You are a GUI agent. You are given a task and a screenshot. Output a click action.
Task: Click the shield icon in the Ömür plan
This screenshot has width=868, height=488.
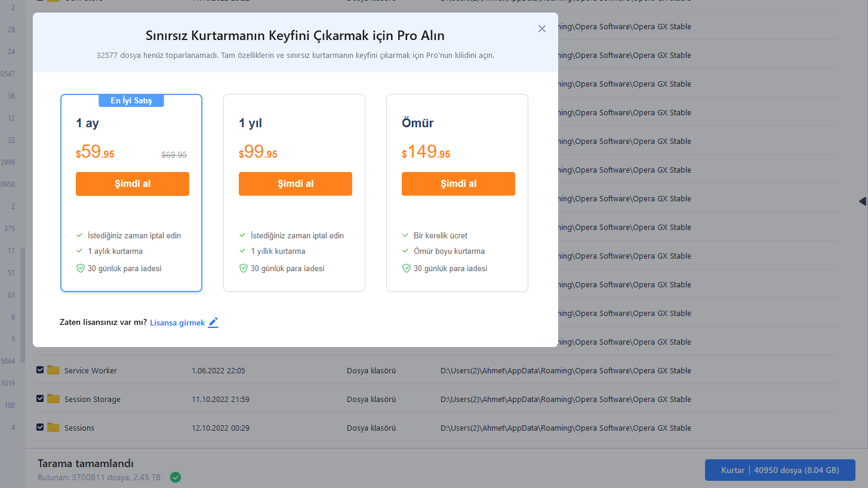[406, 269]
